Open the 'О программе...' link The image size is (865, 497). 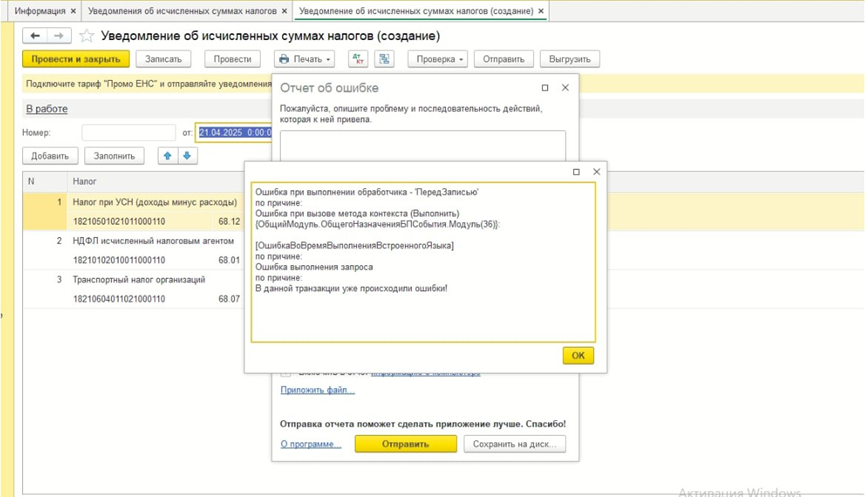(311, 444)
